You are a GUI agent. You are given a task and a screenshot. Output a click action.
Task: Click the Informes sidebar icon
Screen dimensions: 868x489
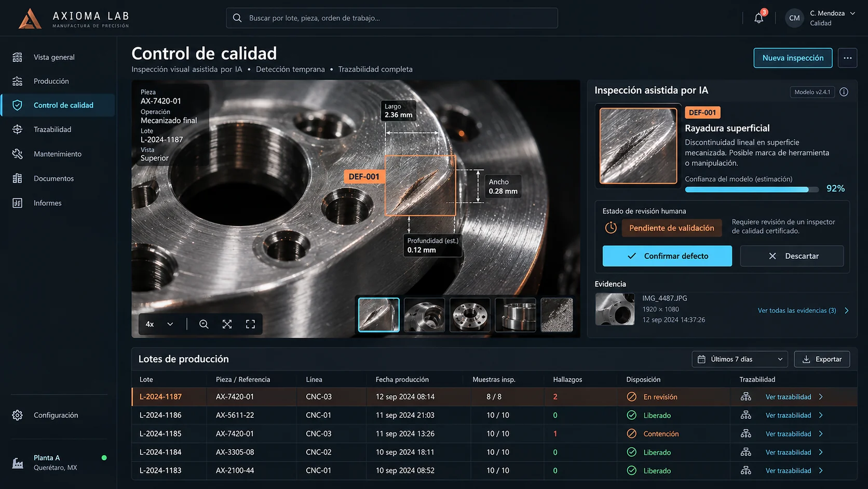[18, 203]
